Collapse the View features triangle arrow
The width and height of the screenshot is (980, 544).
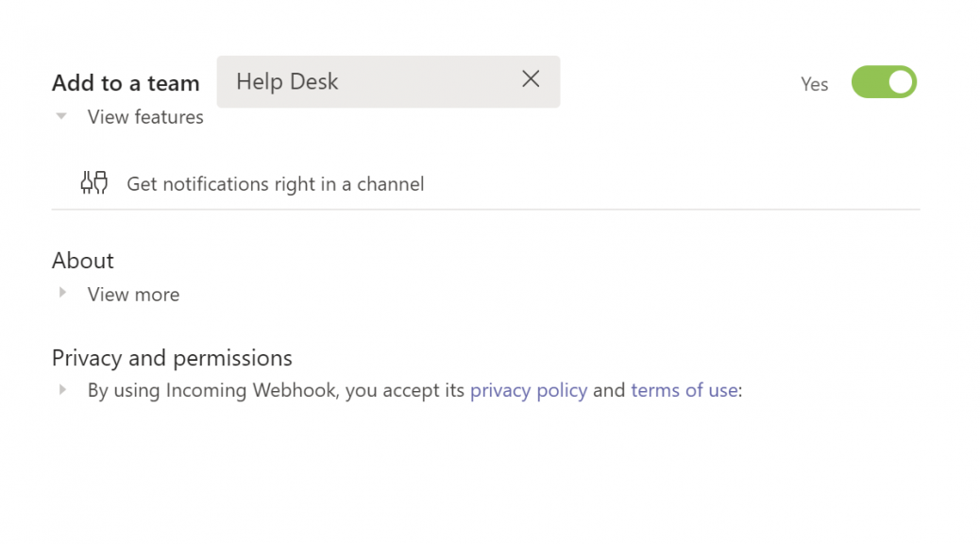(61, 115)
